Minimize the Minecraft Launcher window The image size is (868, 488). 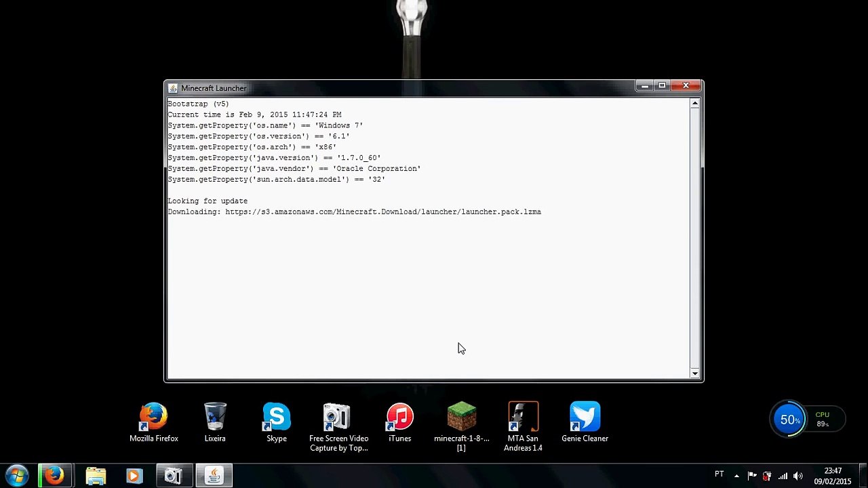(x=645, y=85)
